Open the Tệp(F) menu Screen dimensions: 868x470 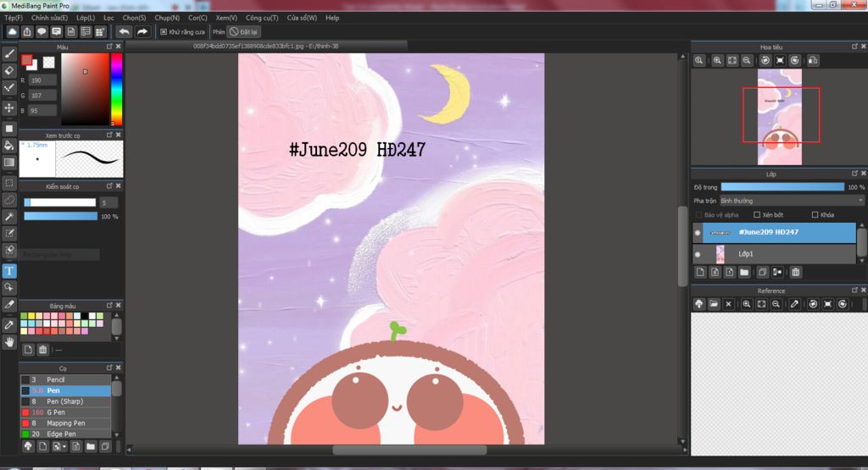(x=14, y=18)
